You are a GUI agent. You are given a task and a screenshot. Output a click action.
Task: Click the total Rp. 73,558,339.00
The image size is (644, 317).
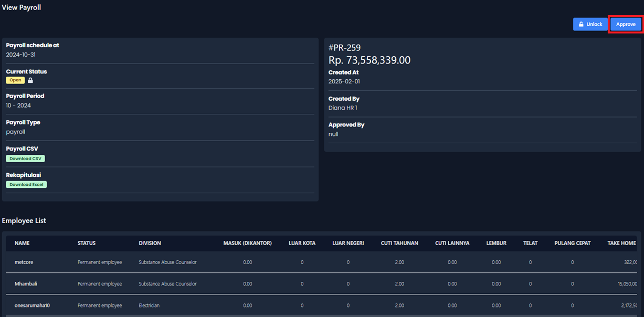point(369,60)
